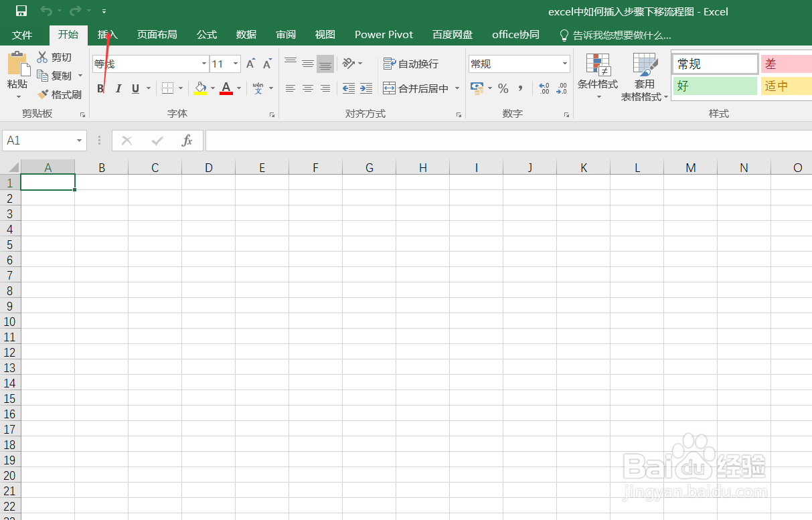This screenshot has width=812, height=520.
Task: Center text horizontally
Action: click(x=308, y=88)
